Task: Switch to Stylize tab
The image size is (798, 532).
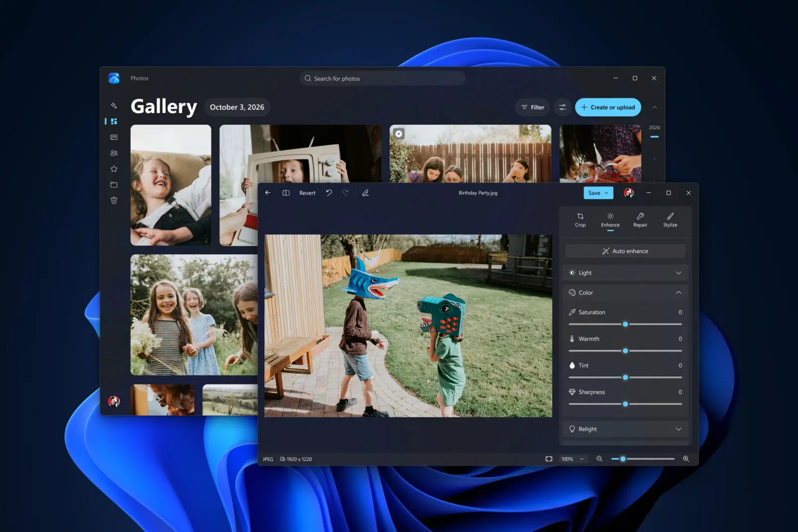Action: point(670,220)
